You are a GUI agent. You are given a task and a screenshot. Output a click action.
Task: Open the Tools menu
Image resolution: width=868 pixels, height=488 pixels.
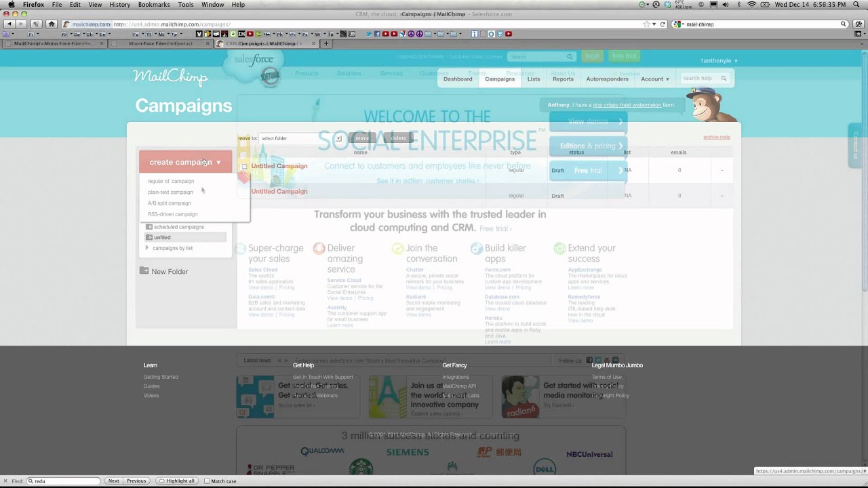[186, 5]
